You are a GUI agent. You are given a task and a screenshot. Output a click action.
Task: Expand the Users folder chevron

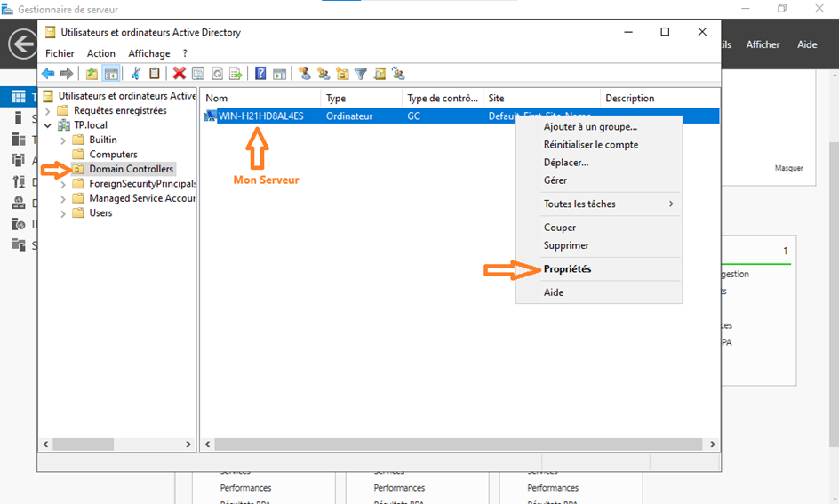(63, 213)
